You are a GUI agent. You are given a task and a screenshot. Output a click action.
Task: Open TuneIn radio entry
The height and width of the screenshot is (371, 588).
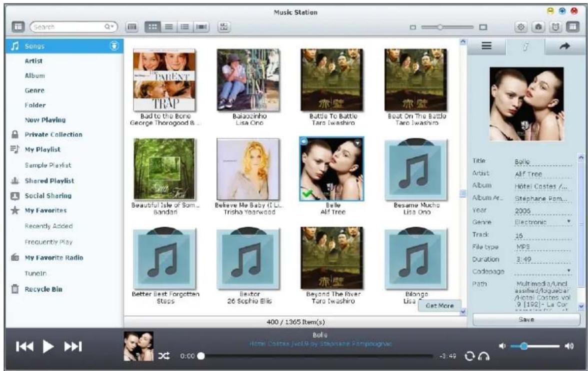35,273
